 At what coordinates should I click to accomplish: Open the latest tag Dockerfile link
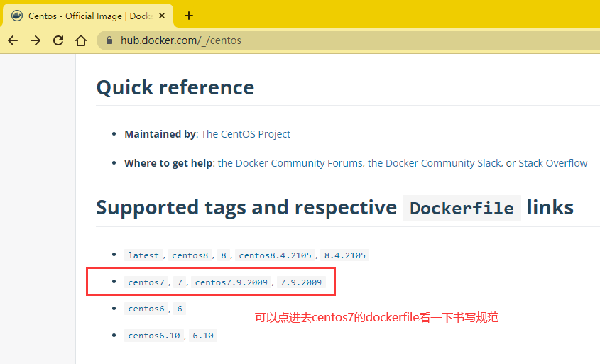tap(143, 255)
